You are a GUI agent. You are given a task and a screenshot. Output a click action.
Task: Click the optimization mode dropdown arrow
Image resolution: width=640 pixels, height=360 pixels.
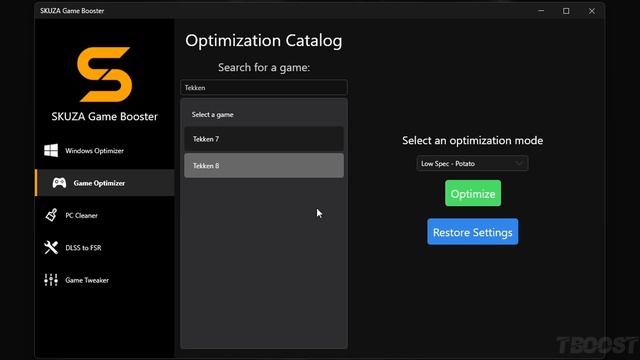519,163
